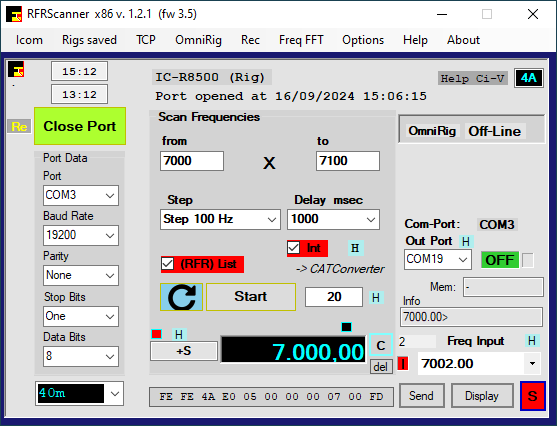Screen dimensions: 557x426
Task: Open the Parity None dropdown
Action: click(81, 275)
